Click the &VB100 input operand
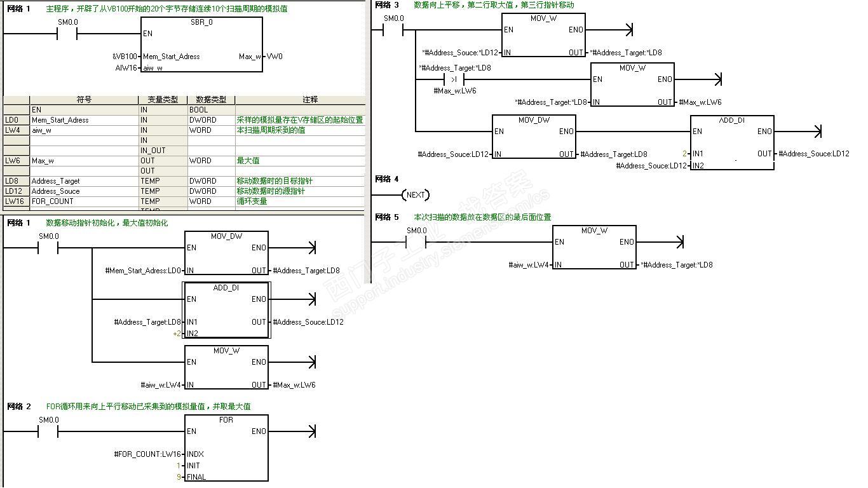 point(125,57)
